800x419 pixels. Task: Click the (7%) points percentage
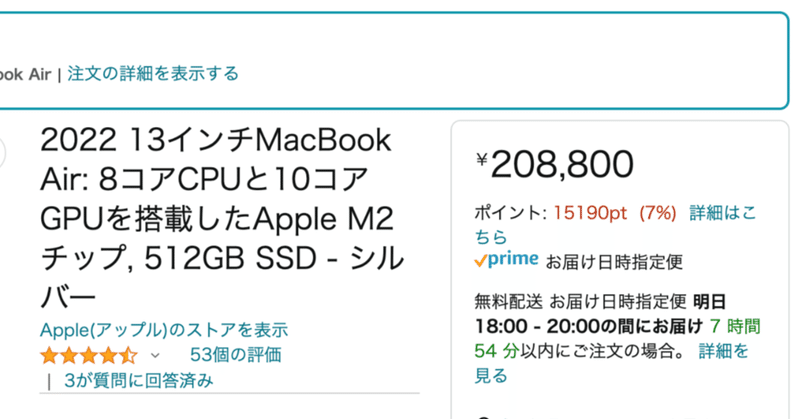click(x=658, y=213)
